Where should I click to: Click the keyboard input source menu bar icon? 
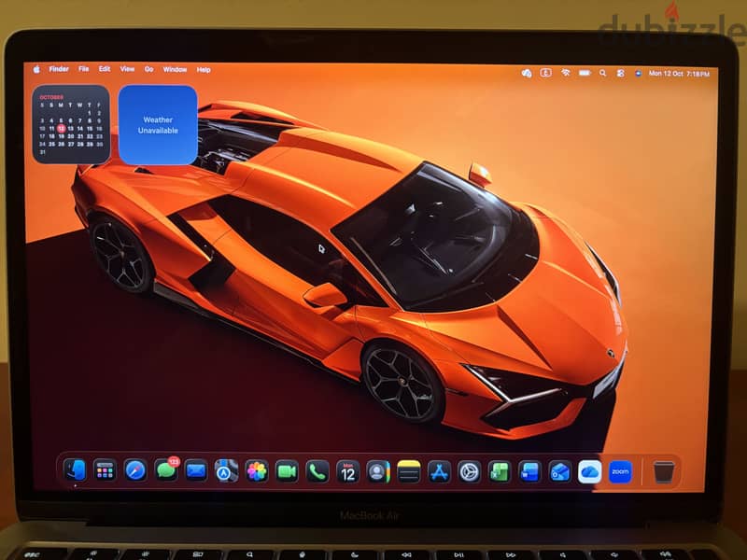click(546, 73)
